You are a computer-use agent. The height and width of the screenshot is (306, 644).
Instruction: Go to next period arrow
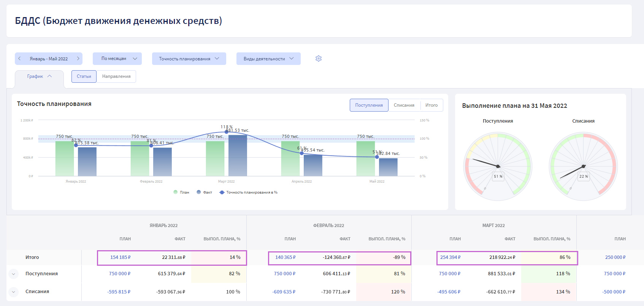[78, 58]
